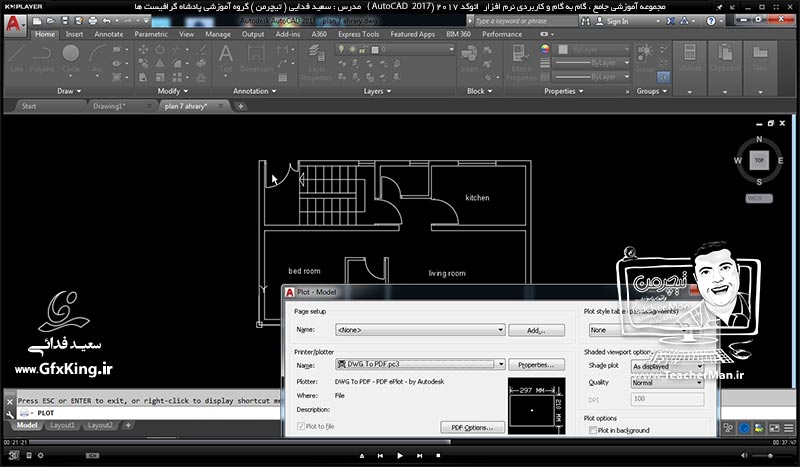Open Layer Properties manager
Image resolution: width=800 pixels, height=467 pixels.
pos(316,62)
